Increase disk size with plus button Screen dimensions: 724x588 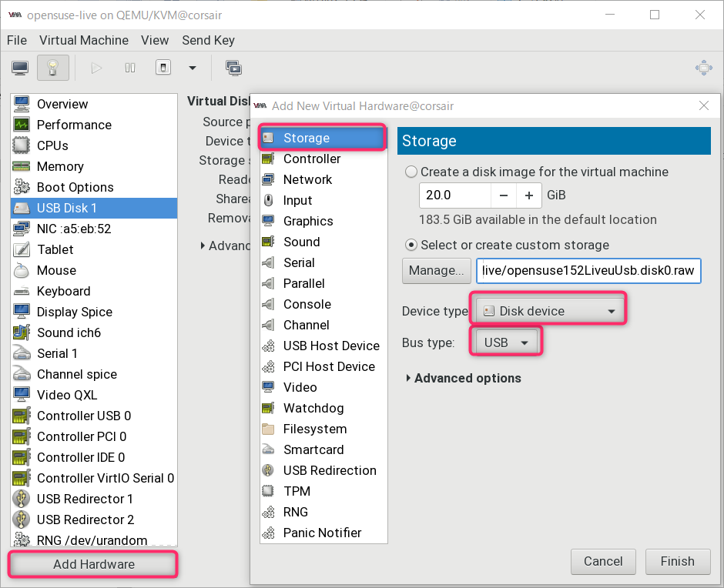[x=528, y=195]
